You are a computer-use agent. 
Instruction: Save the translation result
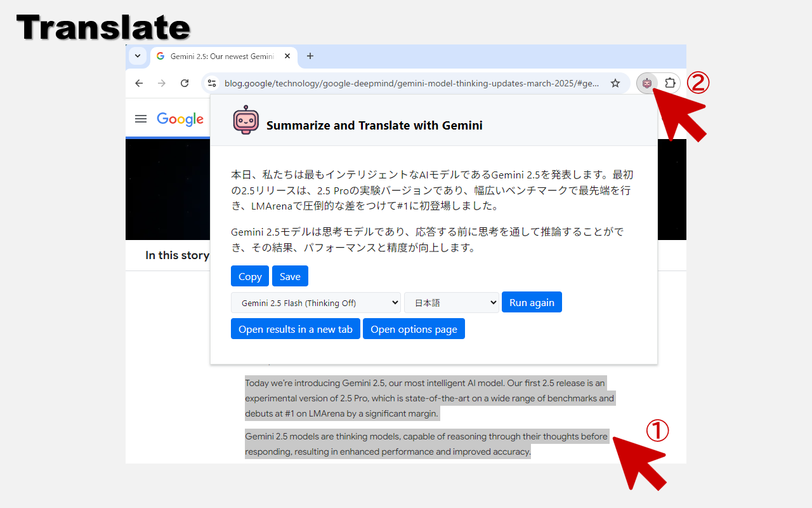click(290, 276)
